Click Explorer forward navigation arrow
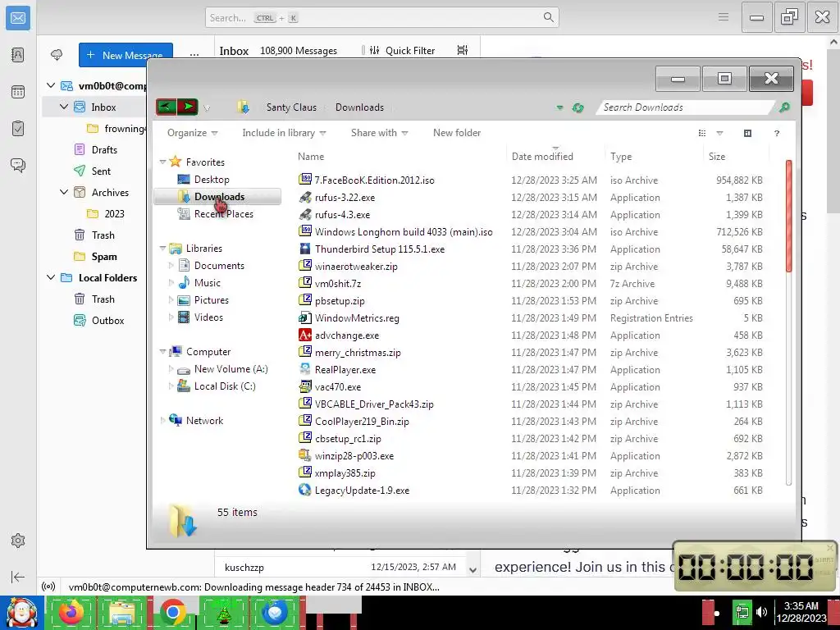 point(188,107)
